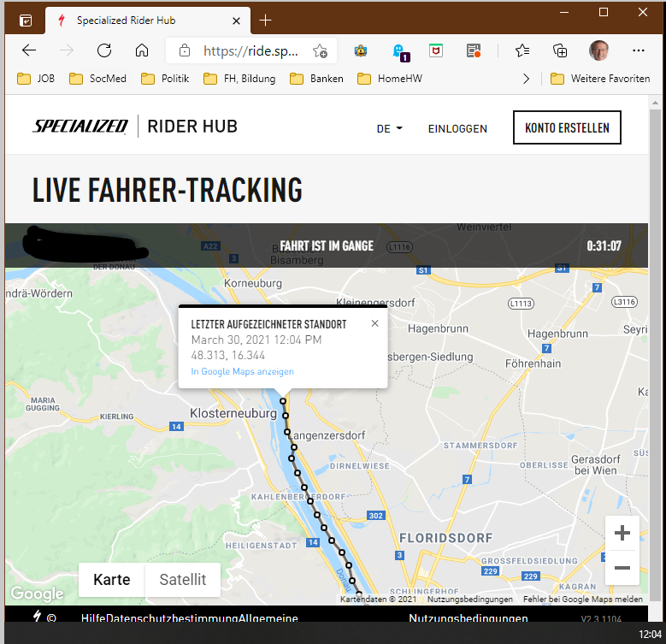
Task: Click the EINLOGGEN link
Action: (x=457, y=129)
